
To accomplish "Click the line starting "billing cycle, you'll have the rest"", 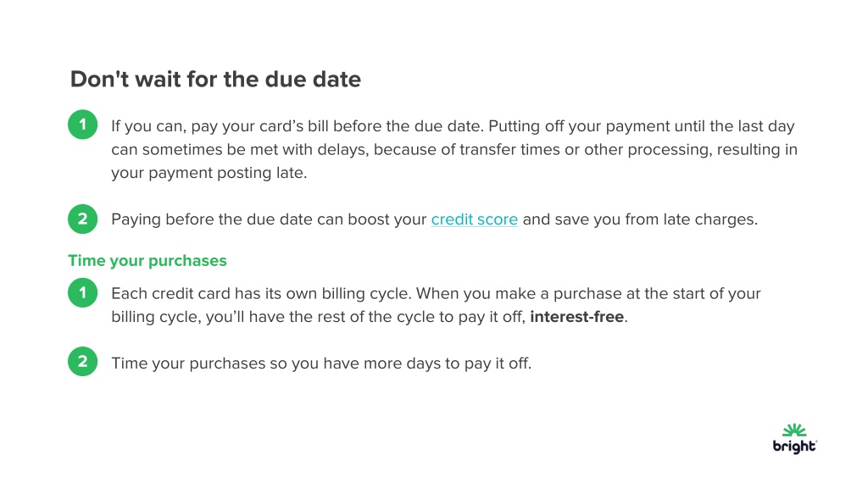I will click(370, 317).
